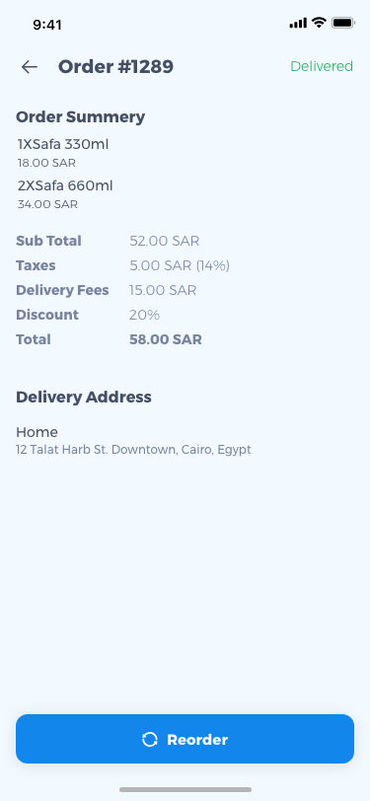This screenshot has width=370, height=801.
Task: Tap the Total 58.00 SAR amount
Action: (166, 340)
